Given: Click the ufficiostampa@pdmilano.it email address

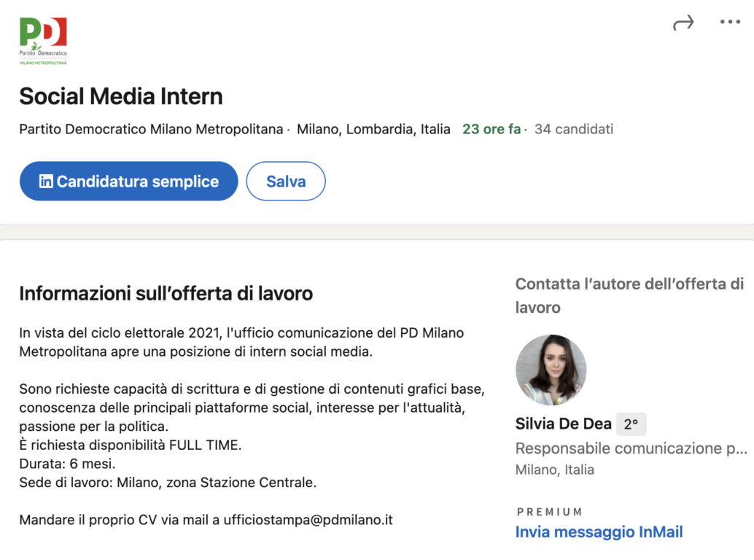Looking at the screenshot, I should (x=308, y=520).
